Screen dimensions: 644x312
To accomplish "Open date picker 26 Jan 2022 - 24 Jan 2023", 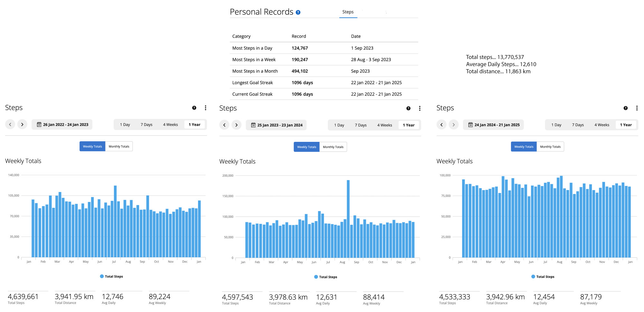I will [x=62, y=124].
